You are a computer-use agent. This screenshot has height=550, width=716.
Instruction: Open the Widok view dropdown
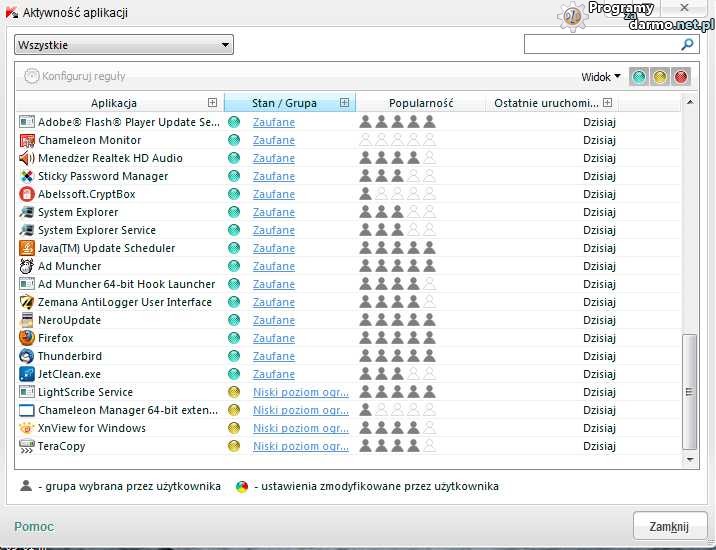click(600, 77)
